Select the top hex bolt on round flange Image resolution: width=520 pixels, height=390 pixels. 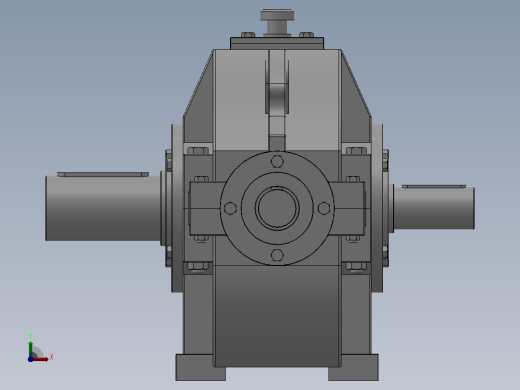coord(277,161)
